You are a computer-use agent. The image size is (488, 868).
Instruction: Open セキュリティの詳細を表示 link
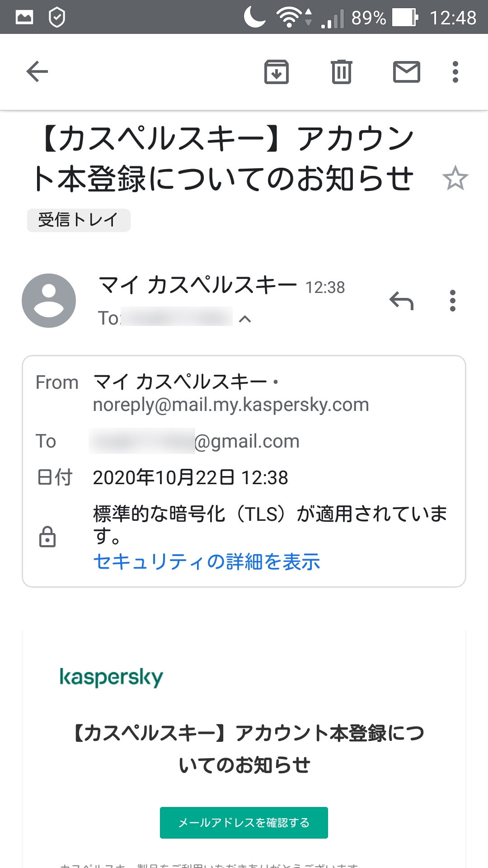206,562
